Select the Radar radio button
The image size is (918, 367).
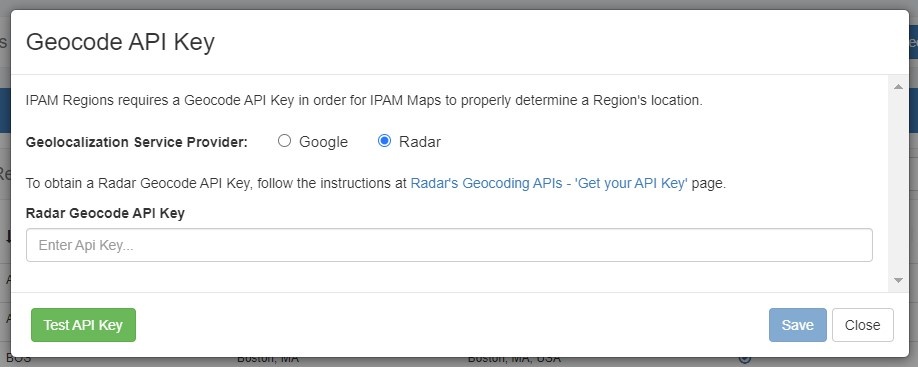(x=384, y=141)
